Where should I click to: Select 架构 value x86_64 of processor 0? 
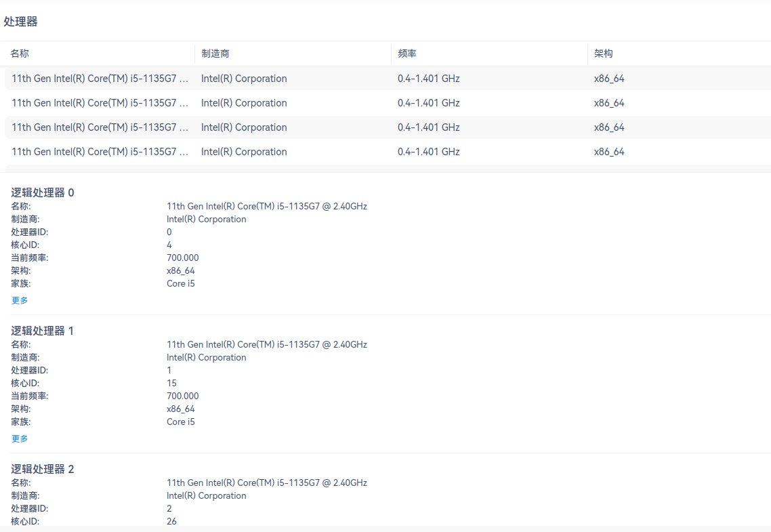pyautogui.click(x=181, y=271)
